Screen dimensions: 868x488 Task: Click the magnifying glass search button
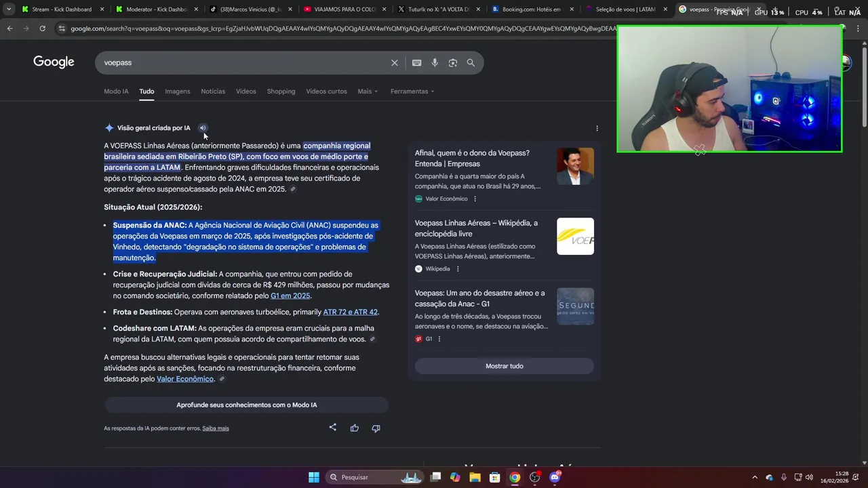(x=471, y=62)
